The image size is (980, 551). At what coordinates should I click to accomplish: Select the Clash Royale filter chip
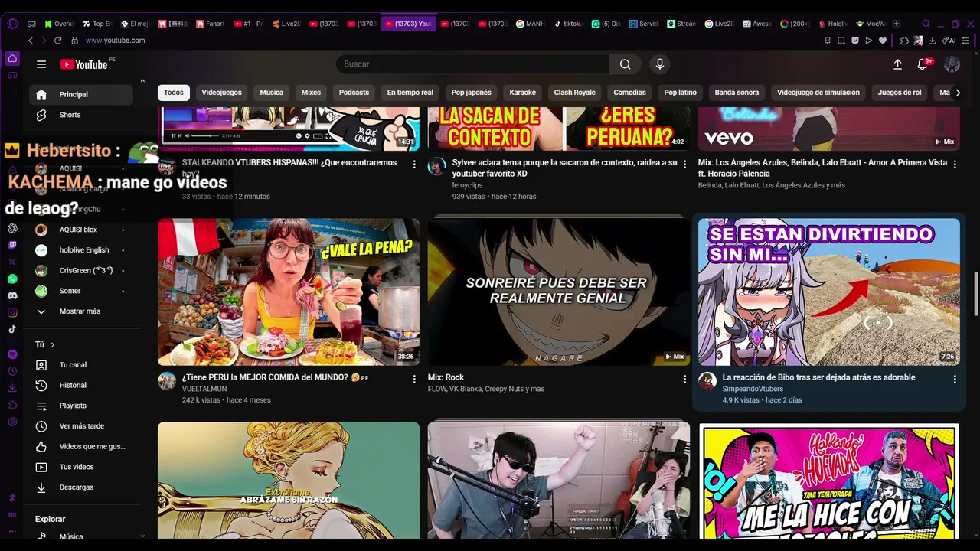coord(575,93)
